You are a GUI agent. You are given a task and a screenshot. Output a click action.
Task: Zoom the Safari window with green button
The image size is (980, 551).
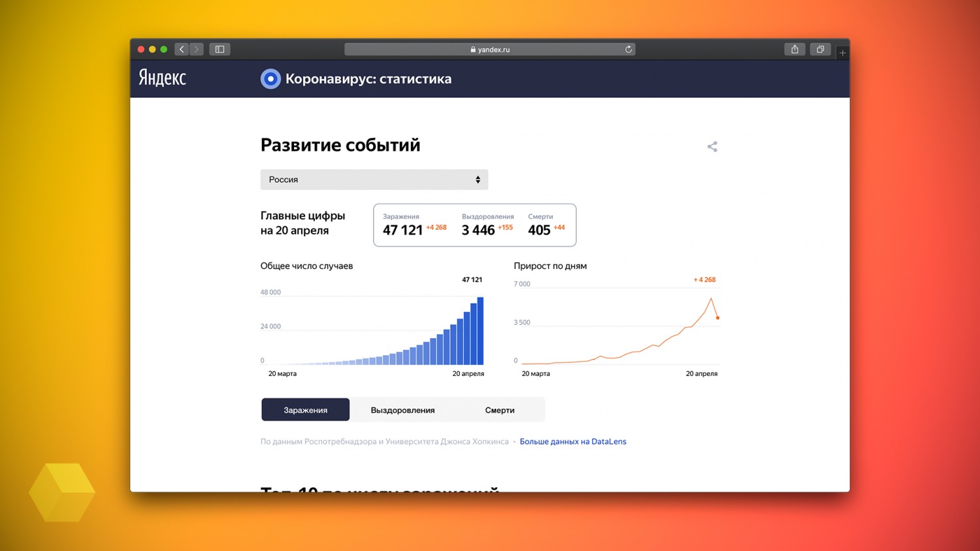click(x=164, y=49)
